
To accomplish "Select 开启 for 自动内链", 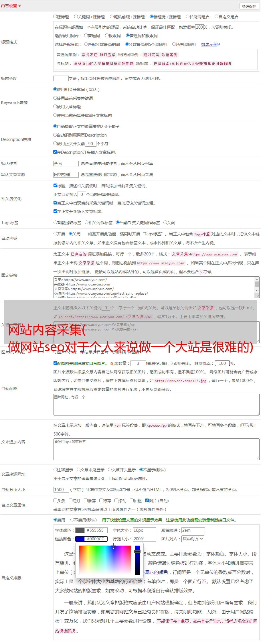I will (56, 234).
